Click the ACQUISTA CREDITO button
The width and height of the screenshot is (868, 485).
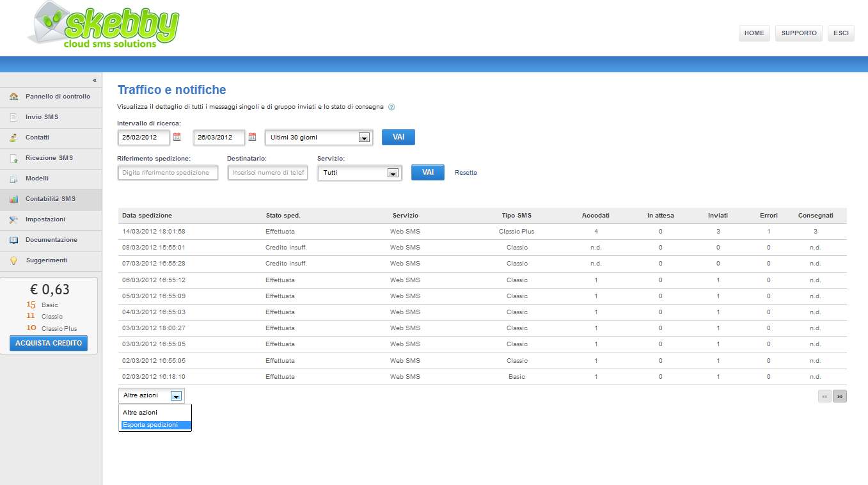49,343
